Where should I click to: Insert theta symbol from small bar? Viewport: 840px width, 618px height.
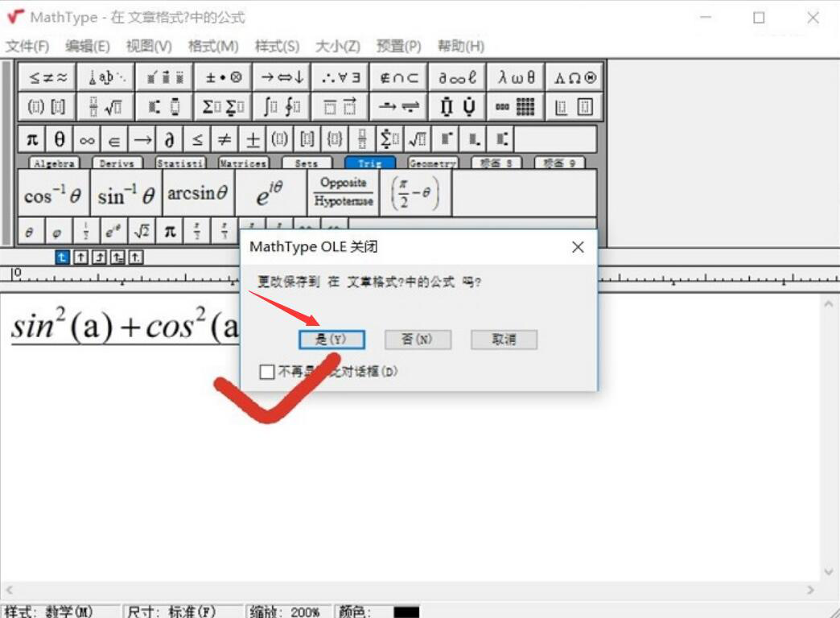[x=60, y=140]
